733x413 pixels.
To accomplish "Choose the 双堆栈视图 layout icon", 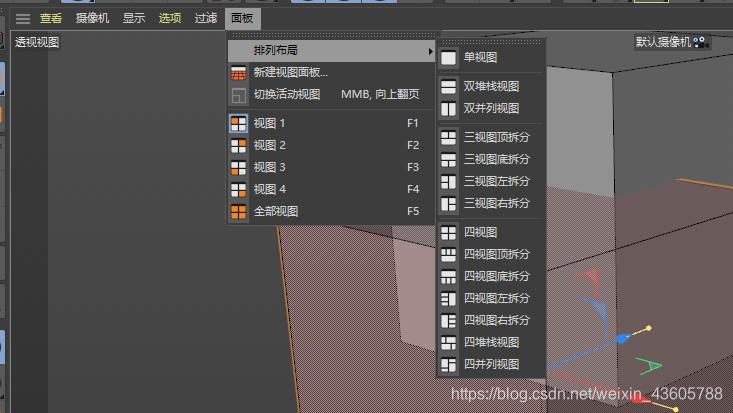I will [448, 87].
